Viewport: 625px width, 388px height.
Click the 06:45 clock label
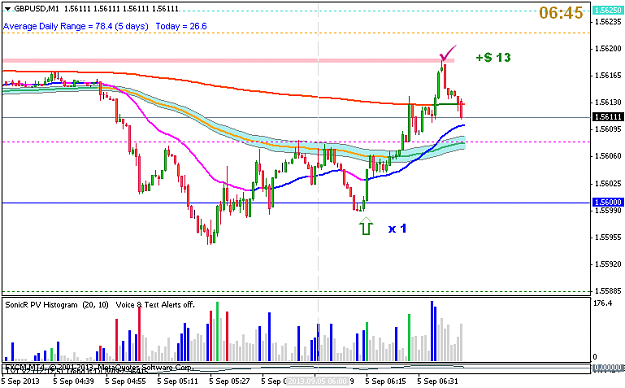[x=561, y=13]
